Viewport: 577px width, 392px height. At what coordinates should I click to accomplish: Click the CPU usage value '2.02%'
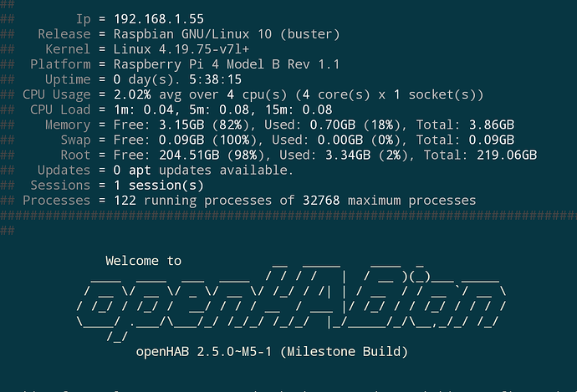(x=132, y=94)
